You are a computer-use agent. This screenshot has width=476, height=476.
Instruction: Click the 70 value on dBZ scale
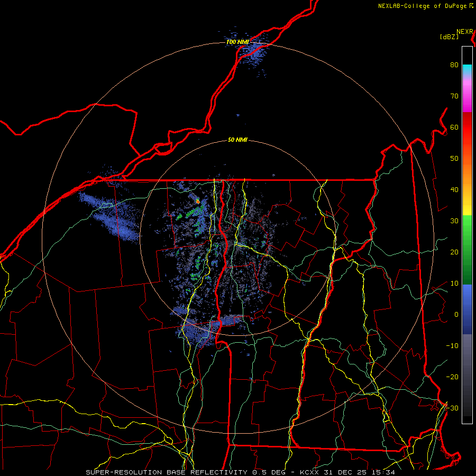pyautogui.click(x=454, y=96)
